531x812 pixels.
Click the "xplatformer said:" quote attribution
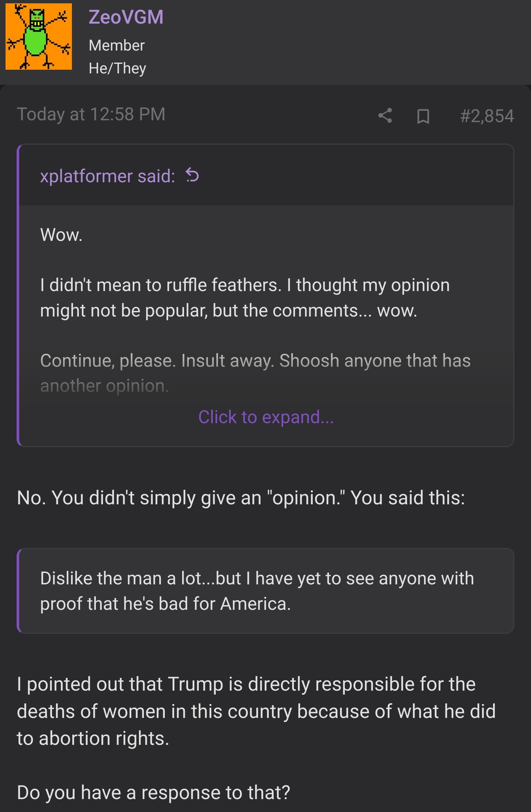[107, 176]
